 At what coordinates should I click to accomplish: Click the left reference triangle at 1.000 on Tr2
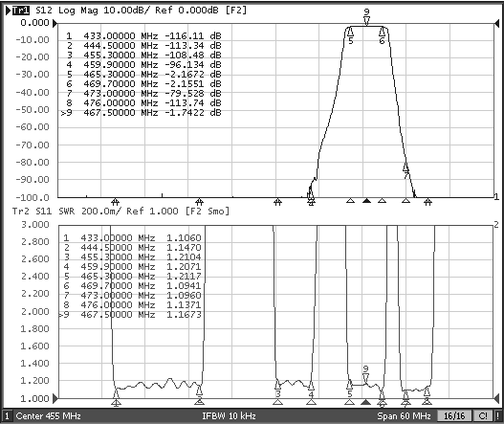click(55, 398)
